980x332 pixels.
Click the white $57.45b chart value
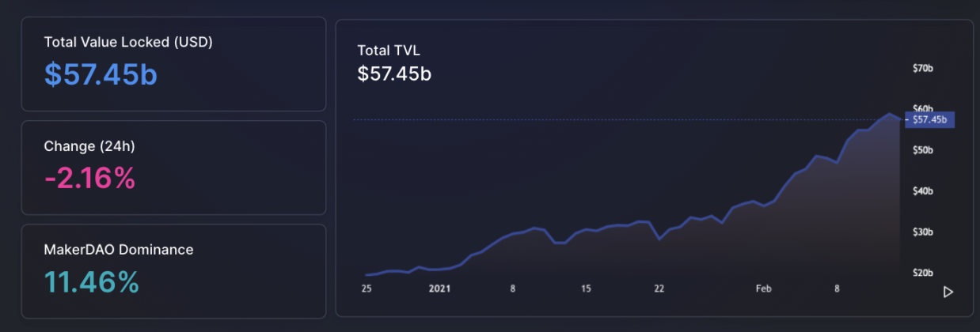394,74
